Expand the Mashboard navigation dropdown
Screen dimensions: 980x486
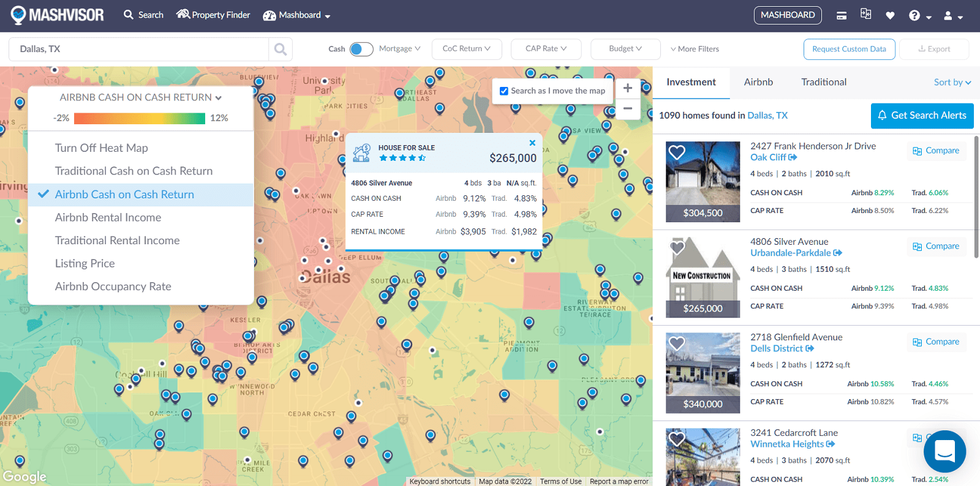297,15
